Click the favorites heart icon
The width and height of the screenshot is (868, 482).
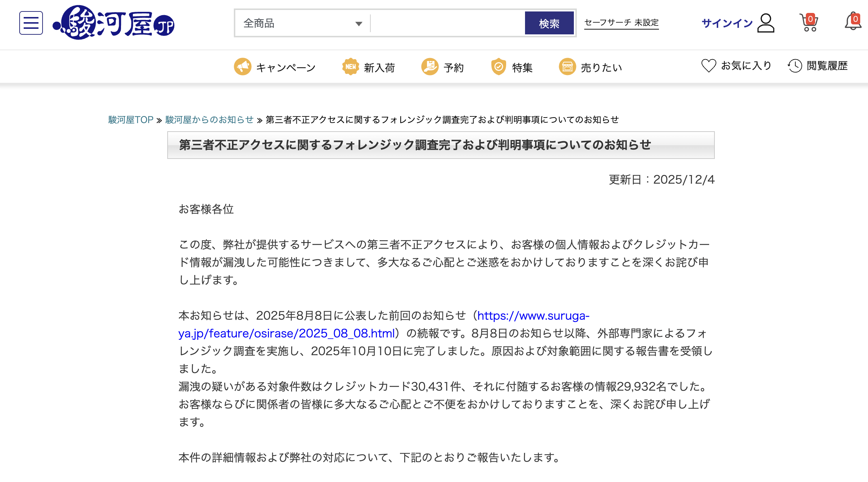pos(709,66)
